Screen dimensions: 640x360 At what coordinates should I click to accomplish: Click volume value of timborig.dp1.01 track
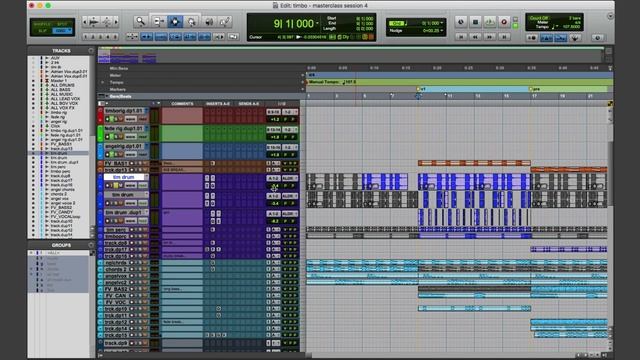point(274,120)
